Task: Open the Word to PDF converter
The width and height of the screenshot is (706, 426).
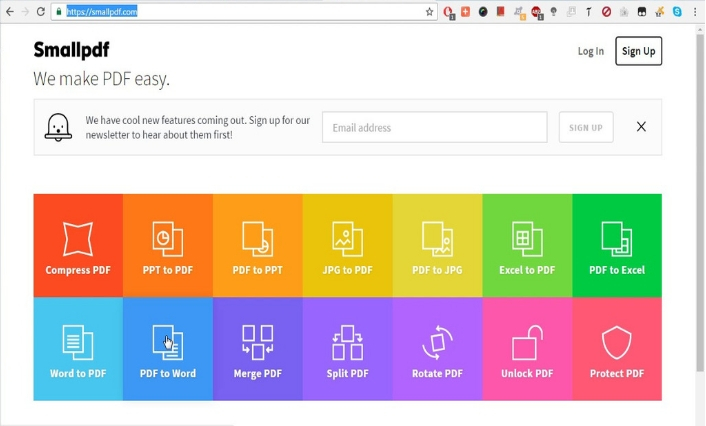Action: tap(78, 349)
